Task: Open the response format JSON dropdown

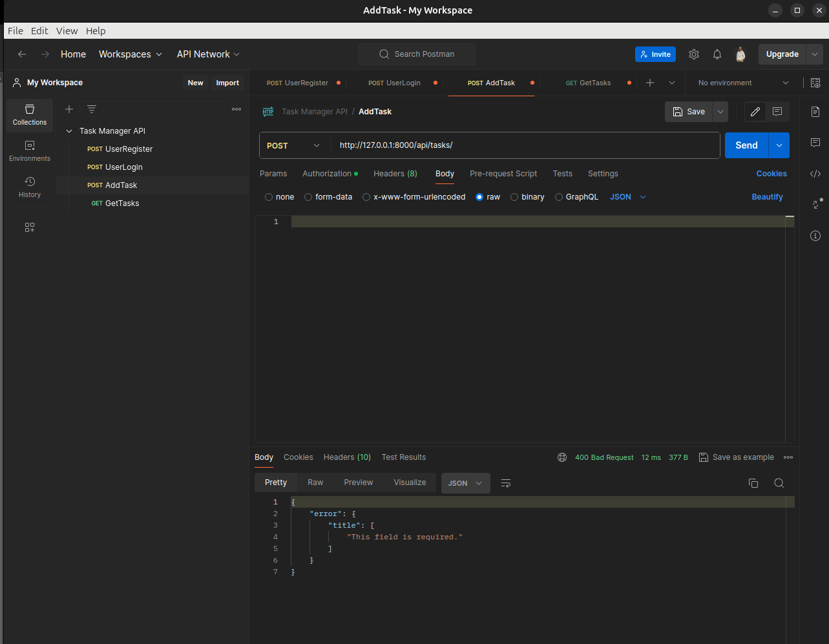Action: [465, 483]
